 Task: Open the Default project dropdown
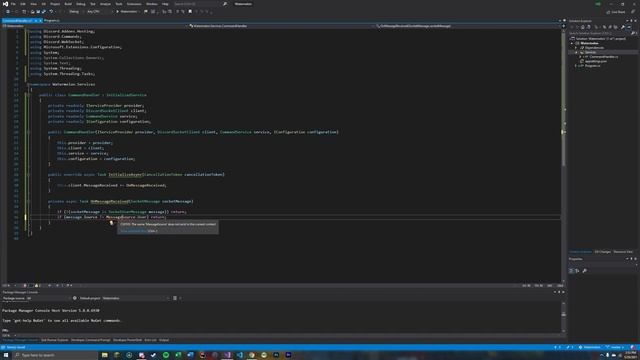click(135, 298)
